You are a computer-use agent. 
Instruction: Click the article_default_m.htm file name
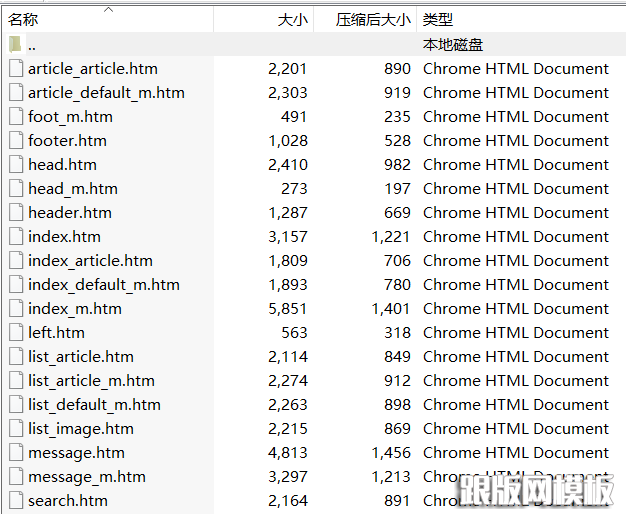point(106,93)
